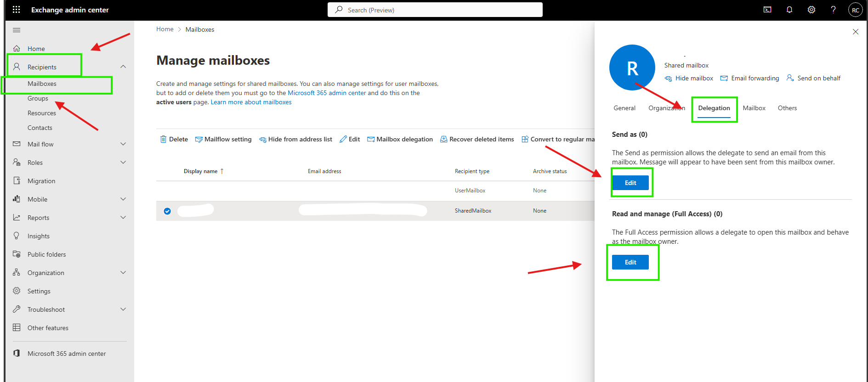Open settings gear in top bar
Image resolution: width=868 pixels, height=382 pixels.
coord(811,10)
